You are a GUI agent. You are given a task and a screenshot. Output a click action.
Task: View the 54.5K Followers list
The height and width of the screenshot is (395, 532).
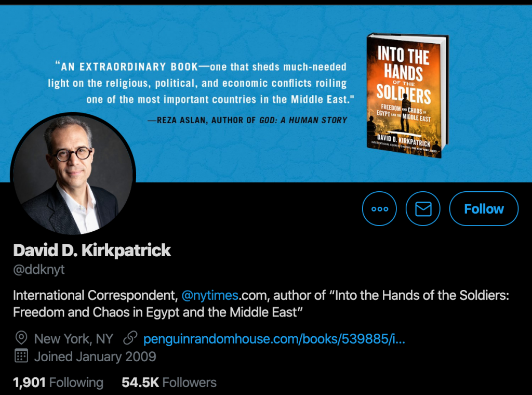click(169, 383)
